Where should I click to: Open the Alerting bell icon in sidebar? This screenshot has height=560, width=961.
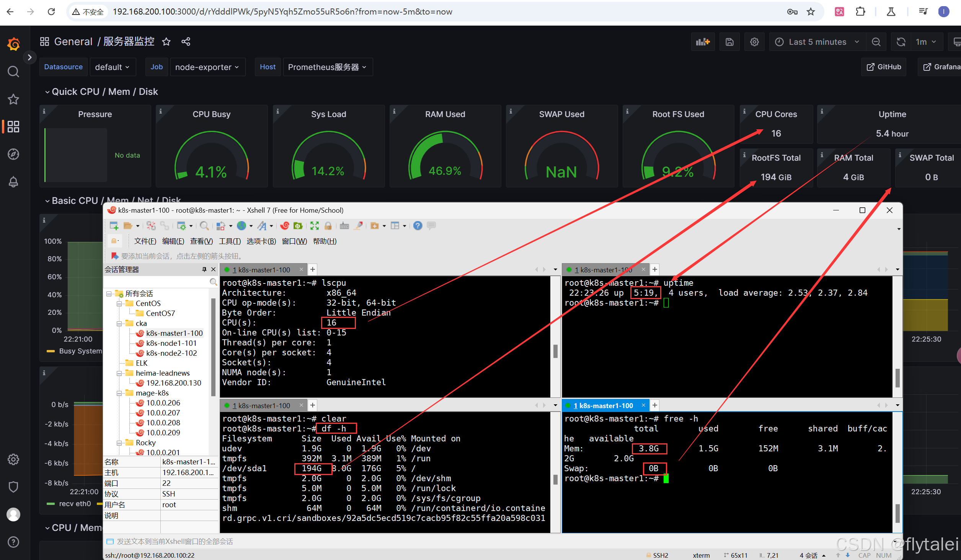coord(13,182)
